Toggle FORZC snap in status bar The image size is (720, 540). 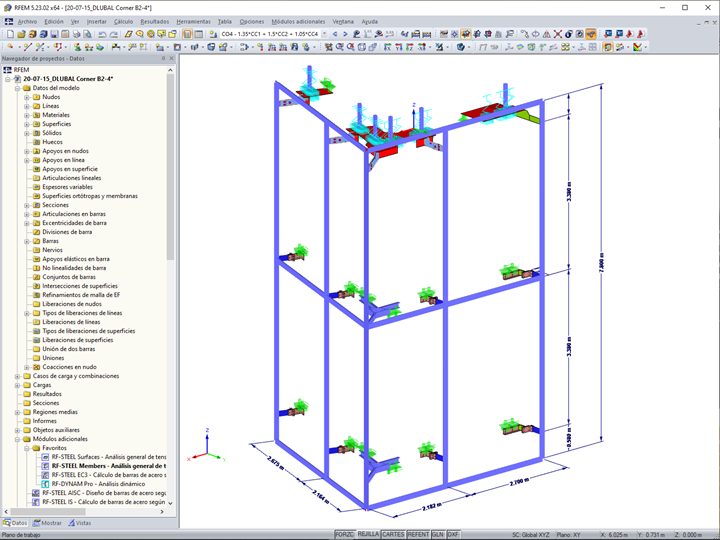(x=344, y=534)
